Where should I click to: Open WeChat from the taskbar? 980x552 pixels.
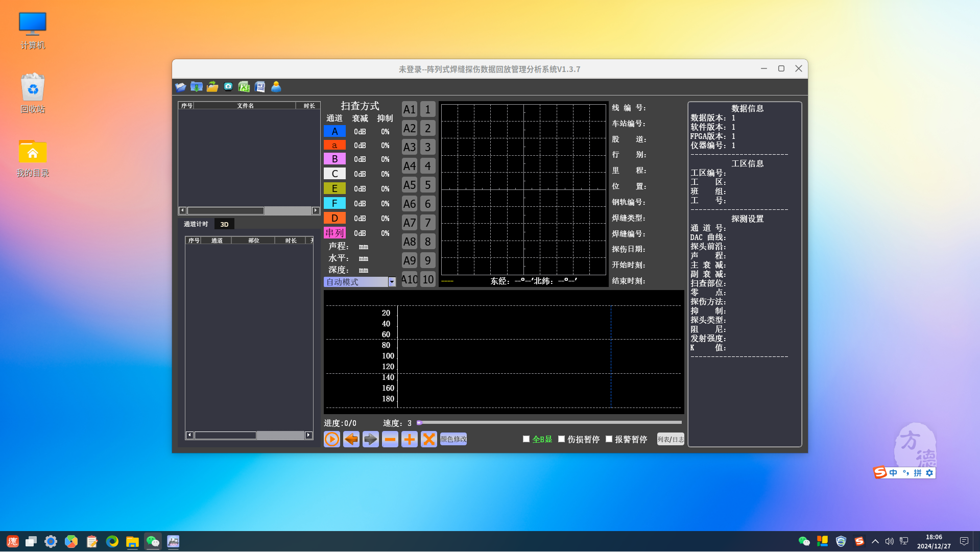(x=153, y=541)
